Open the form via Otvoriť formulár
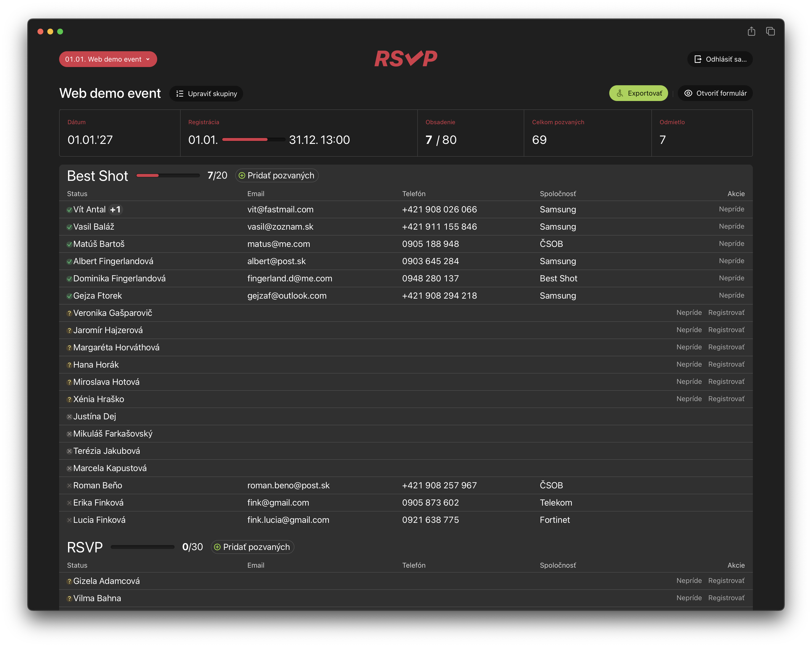 coord(715,93)
